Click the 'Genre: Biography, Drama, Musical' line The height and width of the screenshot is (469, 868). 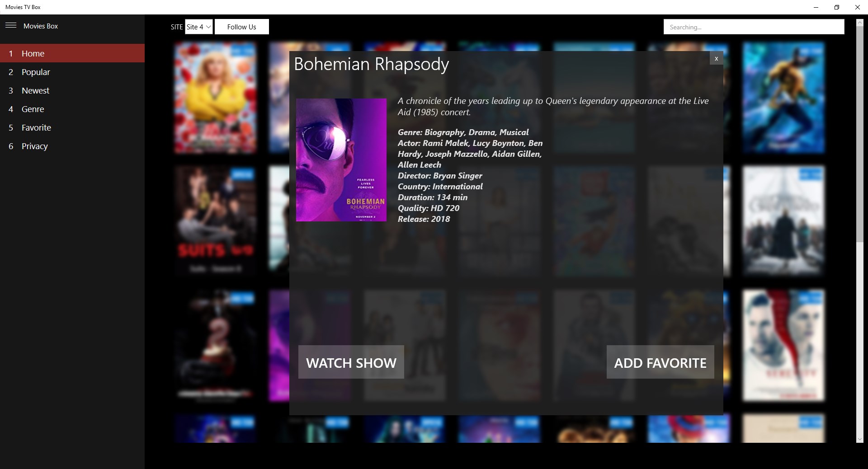pos(463,132)
